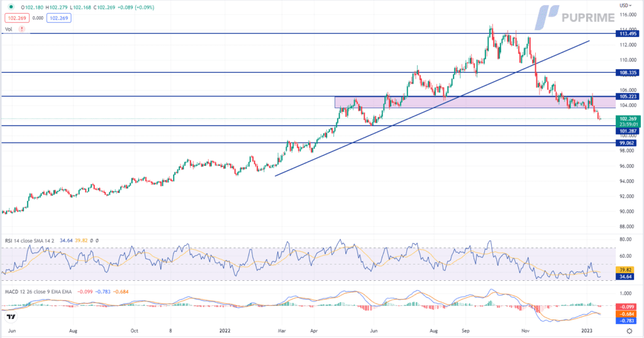The width and height of the screenshot is (644, 338).
Task: Click the 2023 label on the time axis
Action: pyautogui.click(x=587, y=330)
